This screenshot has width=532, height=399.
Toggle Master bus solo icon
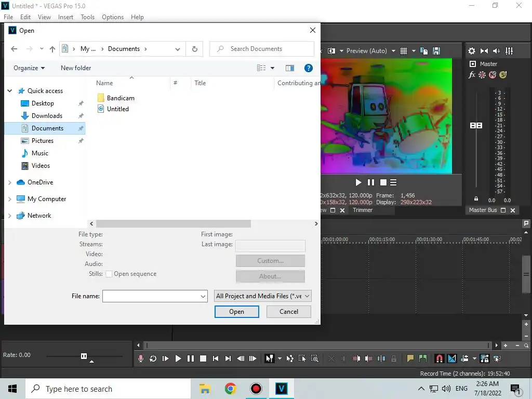(503, 75)
